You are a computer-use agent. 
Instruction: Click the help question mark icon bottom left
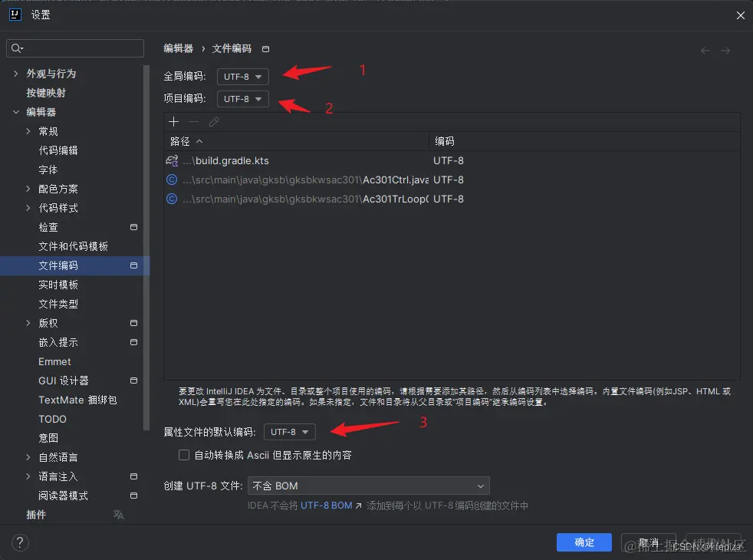[x=19, y=542]
